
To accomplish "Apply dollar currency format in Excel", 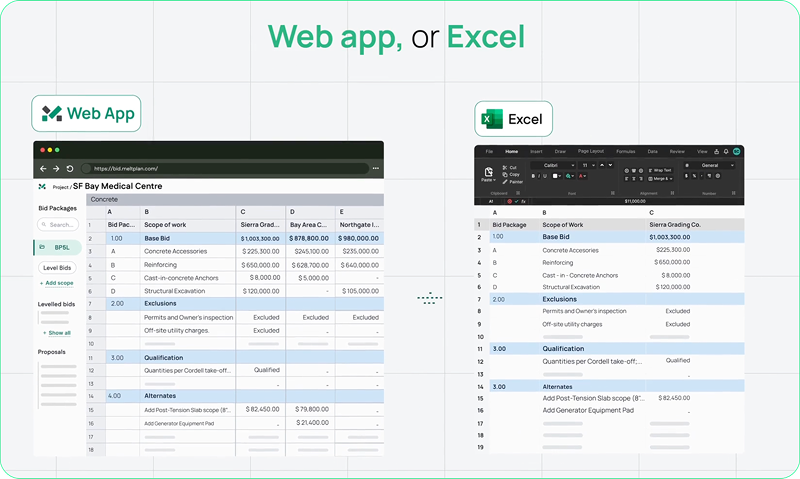I will tap(686, 176).
